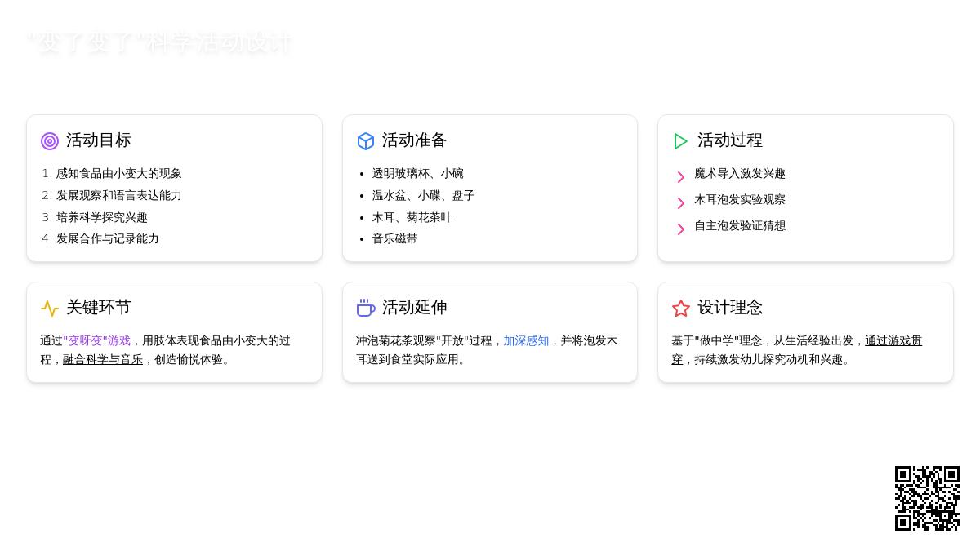Click the pink chevron before 魔术导入激发兴趣
Viewport: 980px width, 551px height.
tap(681, 177)
